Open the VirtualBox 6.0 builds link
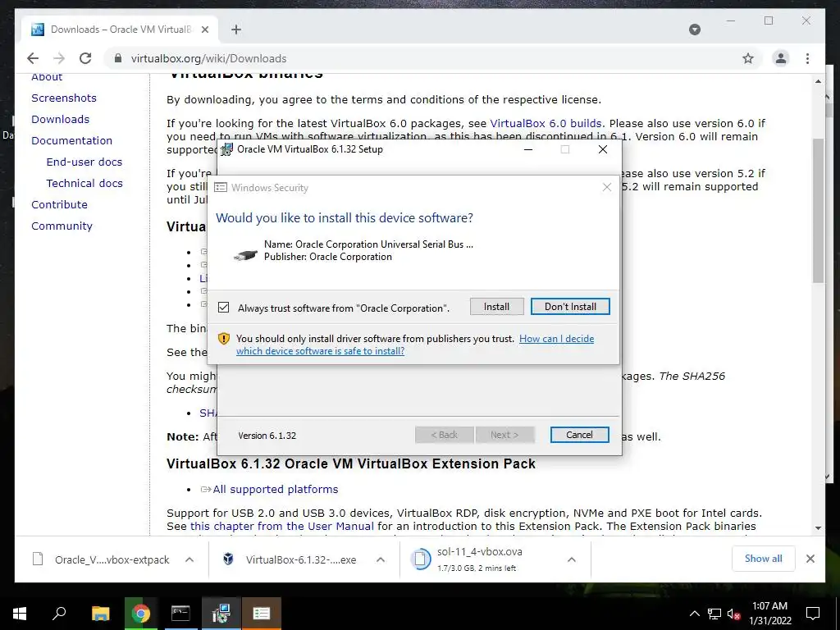 click(546, 123)
